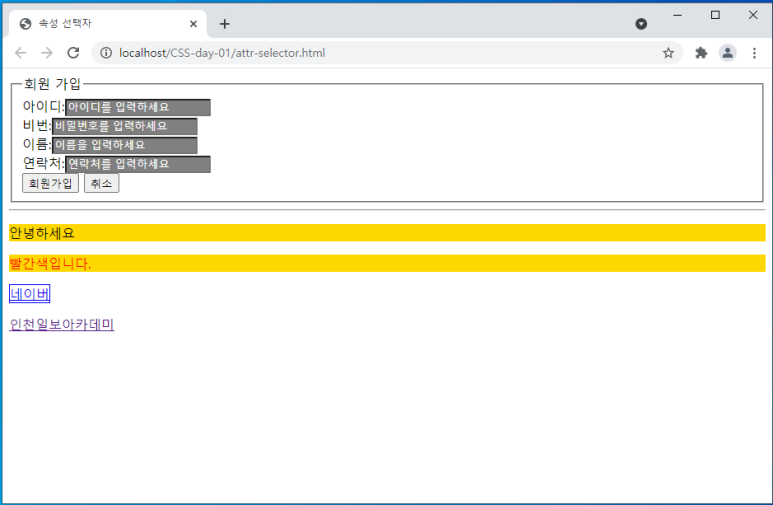Click the 연락처: label
This screenshot has height=505, width=773.
44,163
